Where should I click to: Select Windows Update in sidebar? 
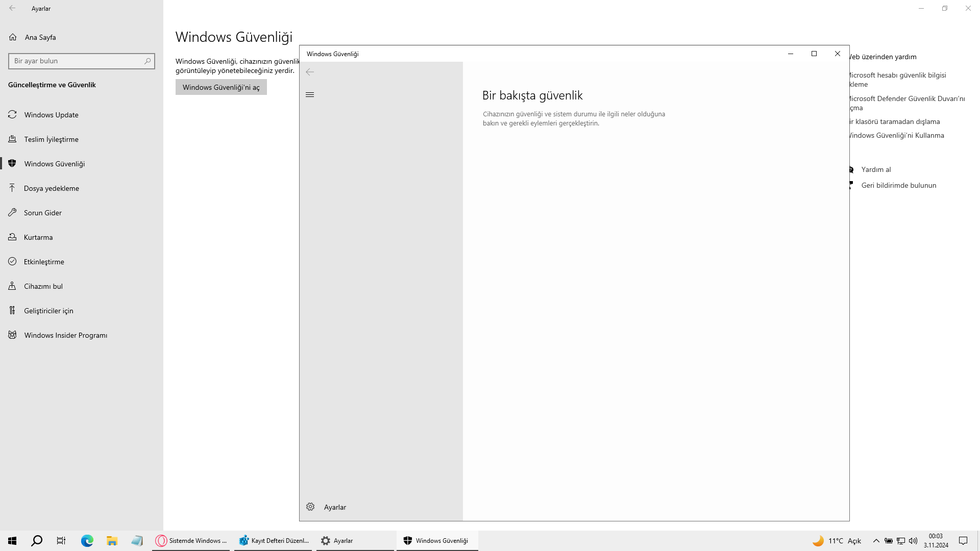[x=51, y=115]
